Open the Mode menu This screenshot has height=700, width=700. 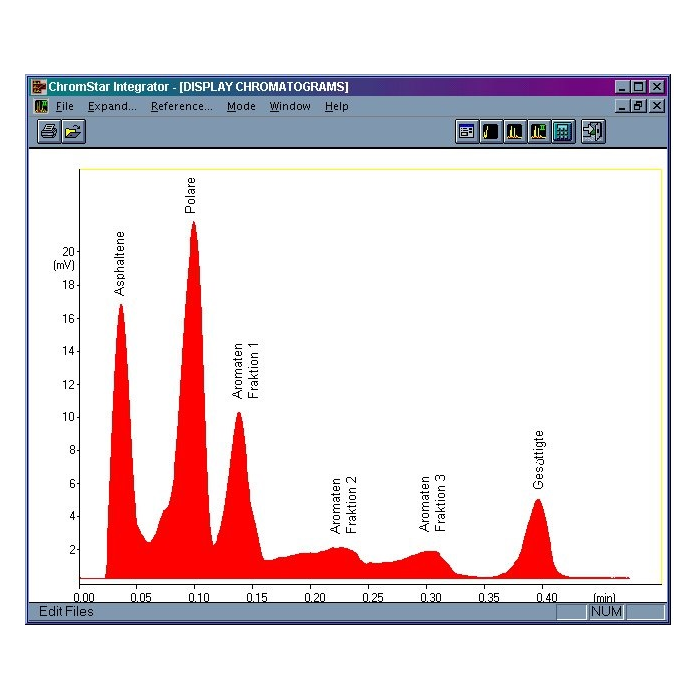(x=241, y=106)
